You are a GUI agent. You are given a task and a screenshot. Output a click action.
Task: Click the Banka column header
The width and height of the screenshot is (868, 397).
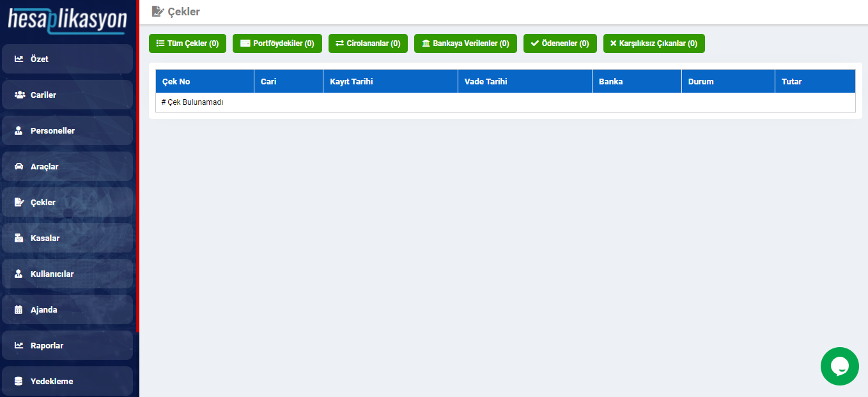pyautogui.click(x=637, y=81)
